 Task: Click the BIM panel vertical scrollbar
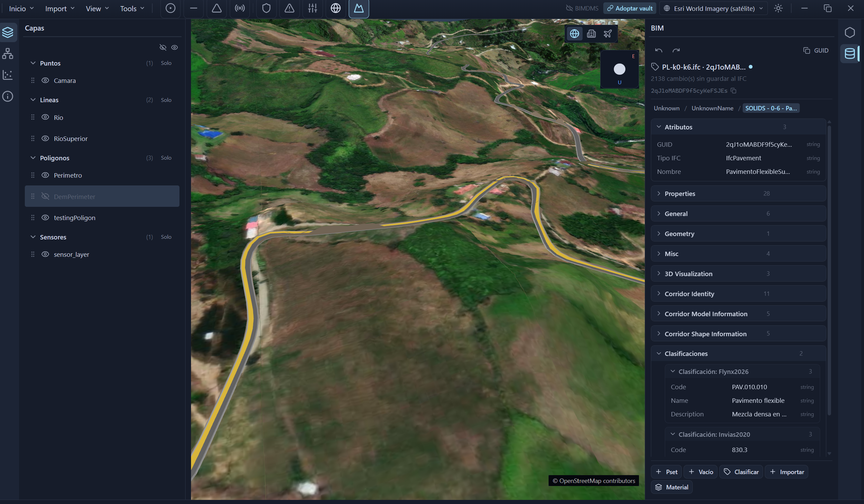[x=829, y=271]
